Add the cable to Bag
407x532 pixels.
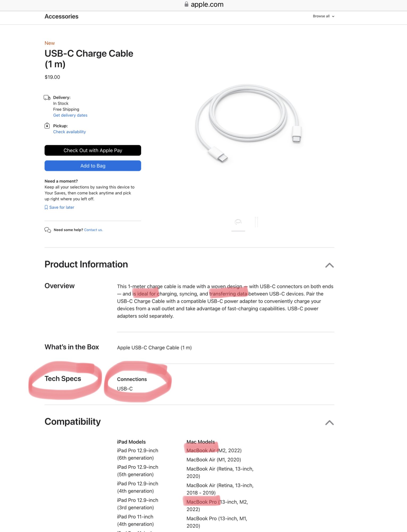[x=93, y=166]
